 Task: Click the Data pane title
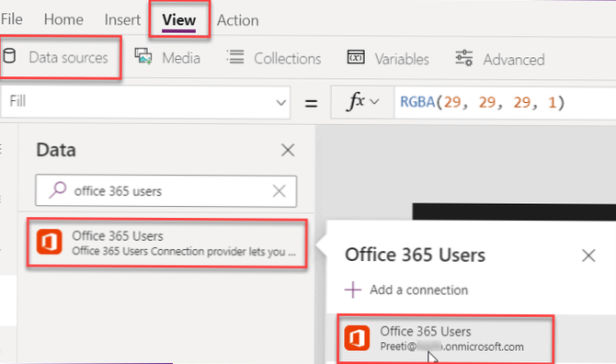coord(56,150)
